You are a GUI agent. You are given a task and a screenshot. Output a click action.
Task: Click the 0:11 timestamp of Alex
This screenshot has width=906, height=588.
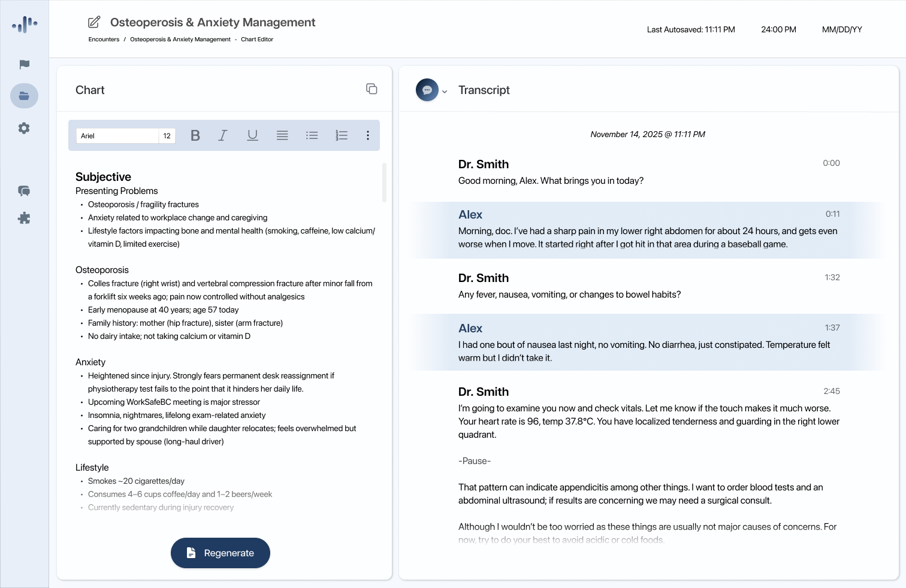(x=832, y=214)
